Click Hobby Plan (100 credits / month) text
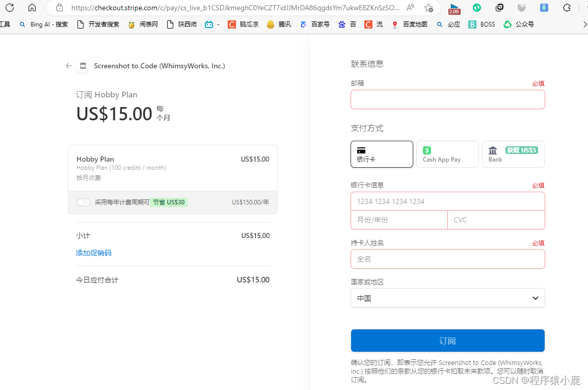The height and width of the screenshot is (390, 588). click(x=121, y=168)
